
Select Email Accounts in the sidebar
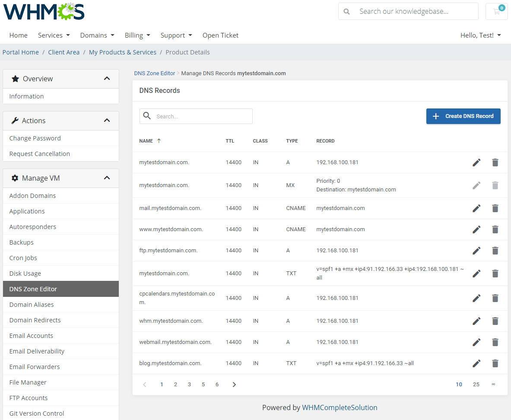coord(31,335)
